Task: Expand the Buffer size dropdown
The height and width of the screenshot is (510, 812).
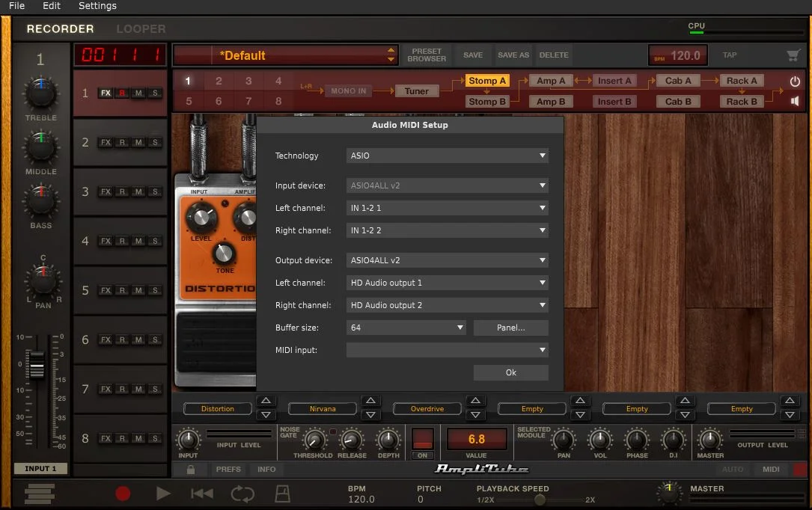Action: (406, 328)
